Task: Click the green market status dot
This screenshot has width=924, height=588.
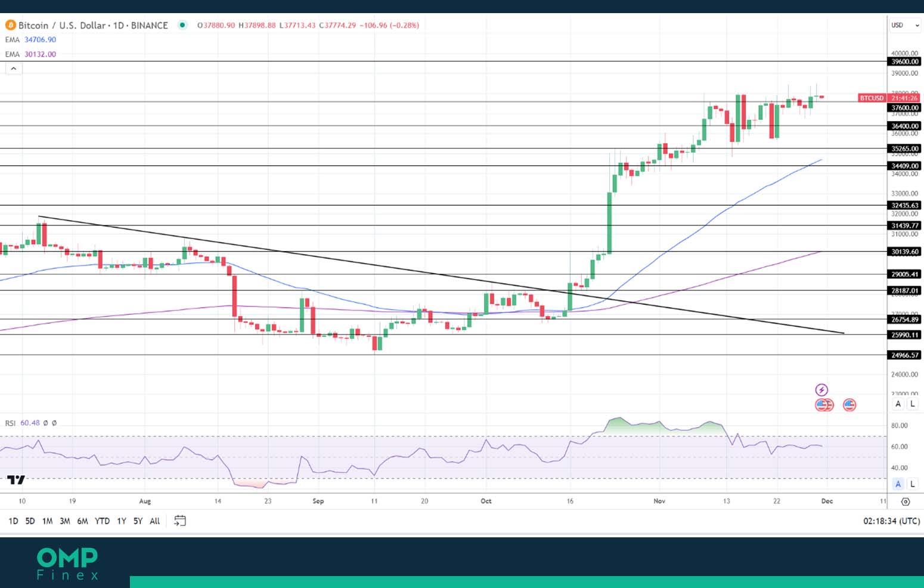Action: click(182, 25)
